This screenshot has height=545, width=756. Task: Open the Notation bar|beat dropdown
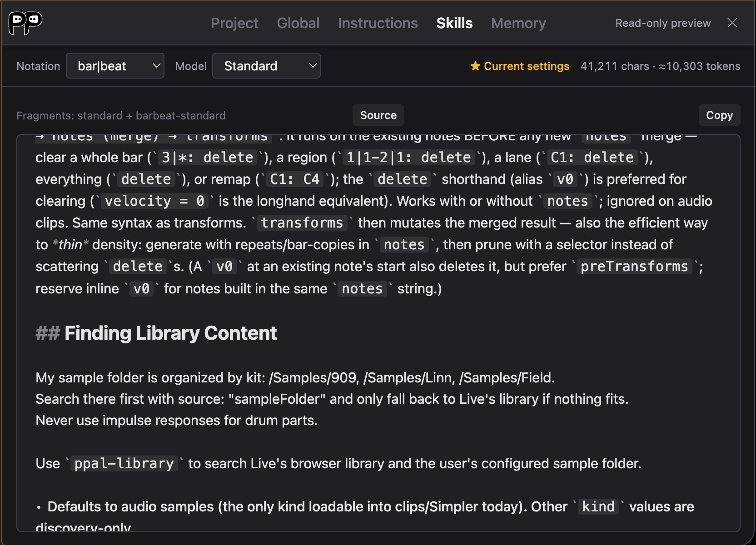pyautogui.click(x=115, y=66)
